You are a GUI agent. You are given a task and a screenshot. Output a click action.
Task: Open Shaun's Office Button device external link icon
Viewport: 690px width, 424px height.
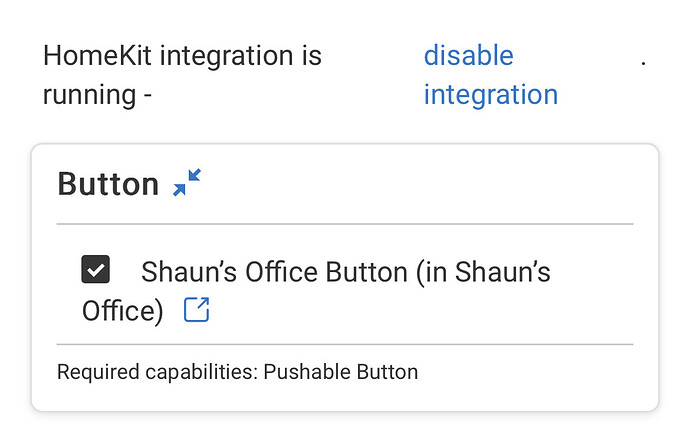pyautogui.click(x=196, y=310)
